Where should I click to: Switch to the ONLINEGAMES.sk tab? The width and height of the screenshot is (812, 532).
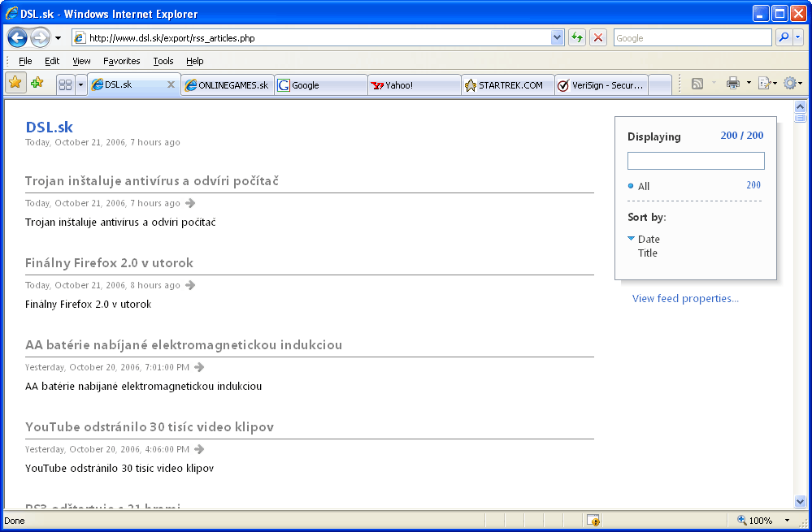click(x=228, y=85)
